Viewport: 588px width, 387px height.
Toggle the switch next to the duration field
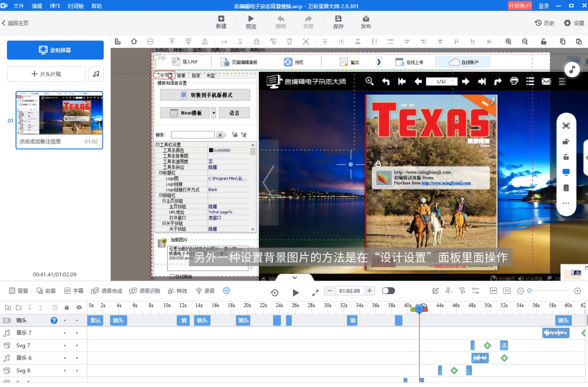coord(388,291)
